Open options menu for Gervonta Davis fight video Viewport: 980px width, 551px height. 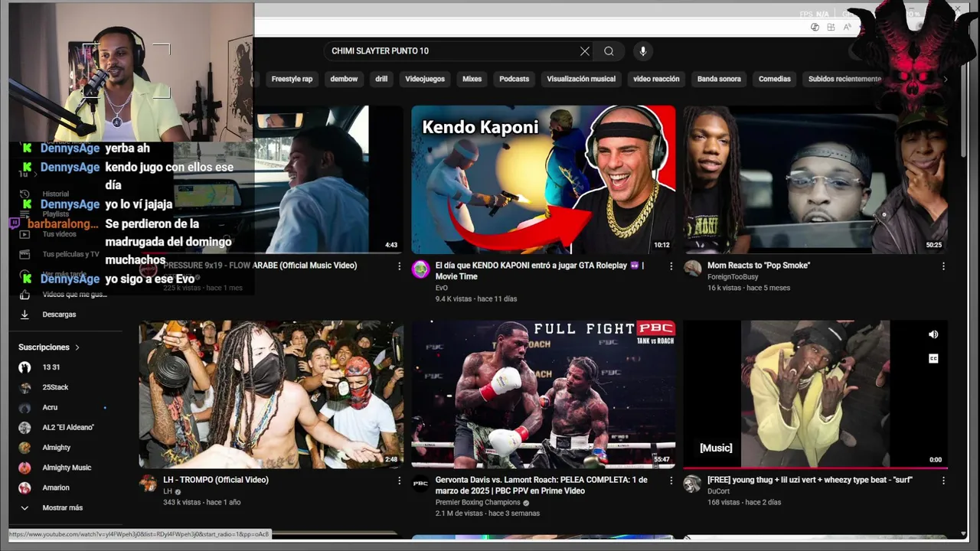(671, 481)
